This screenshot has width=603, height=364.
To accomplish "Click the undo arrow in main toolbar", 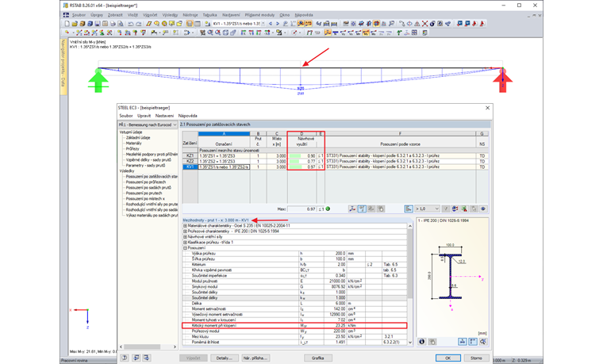I will 131,24.
